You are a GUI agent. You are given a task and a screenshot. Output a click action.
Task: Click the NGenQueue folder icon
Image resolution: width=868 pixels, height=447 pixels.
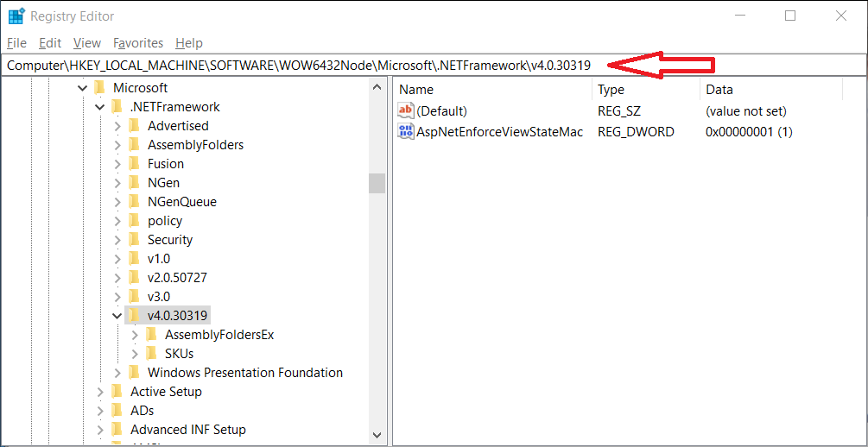coord(134,202)
